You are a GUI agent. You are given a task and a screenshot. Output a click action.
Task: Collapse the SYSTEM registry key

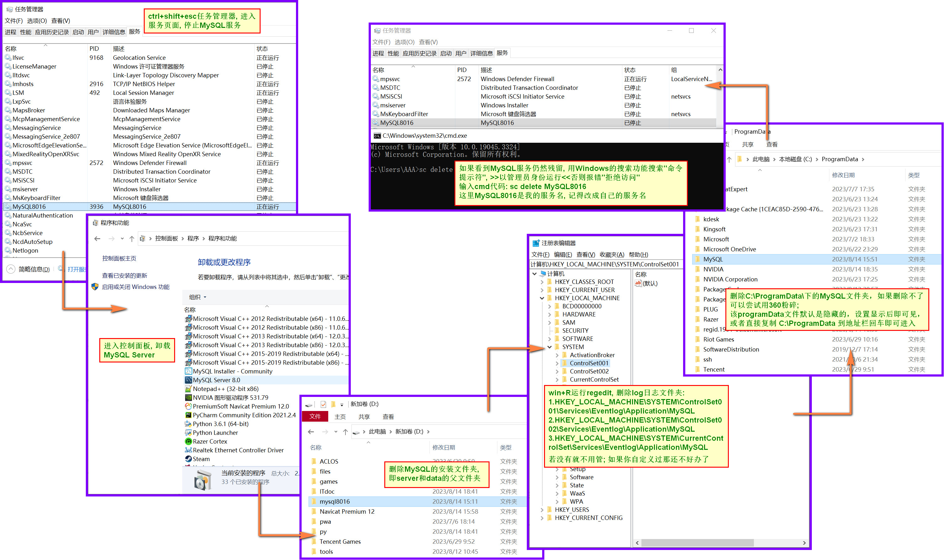[x=550, y=347]
